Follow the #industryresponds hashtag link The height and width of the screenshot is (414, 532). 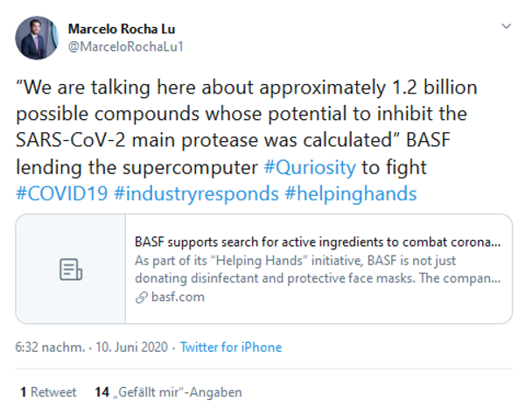196,193
